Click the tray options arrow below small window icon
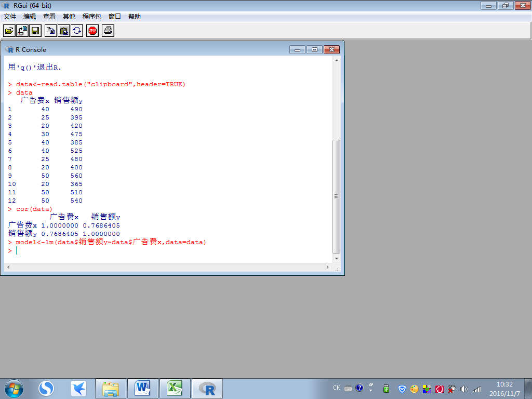Screen dimensions: 532x399 point(370,391)
